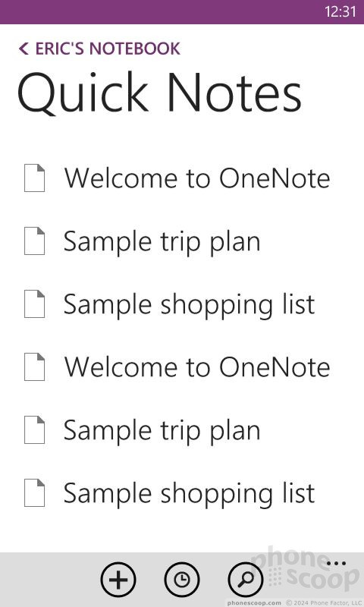364x607 pixels.
Task: Tap page icon beside second Sample trip plan
Action: pyautogui.click(x=34, y=429)
